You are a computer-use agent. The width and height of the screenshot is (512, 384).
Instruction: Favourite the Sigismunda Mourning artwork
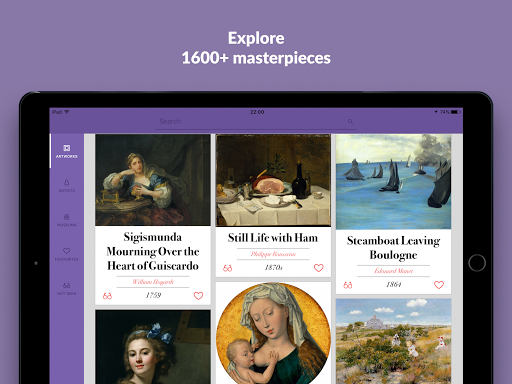point(198,296)
